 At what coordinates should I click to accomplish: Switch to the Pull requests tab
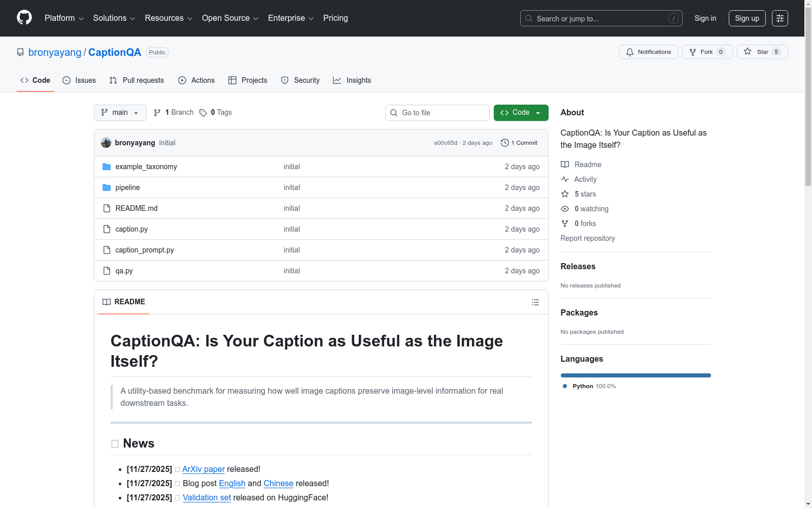click(x=137, y=80)
